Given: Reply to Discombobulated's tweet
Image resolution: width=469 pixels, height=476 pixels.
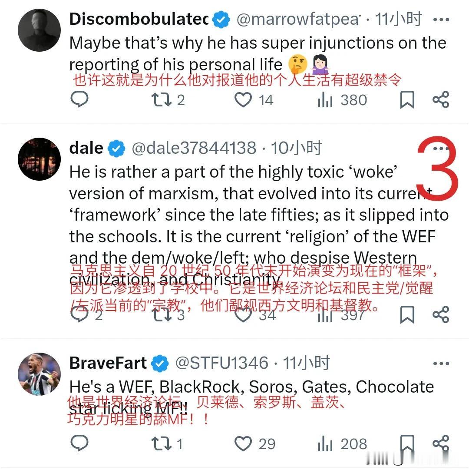Looking at the screenshot, I should tap(79, 99).
